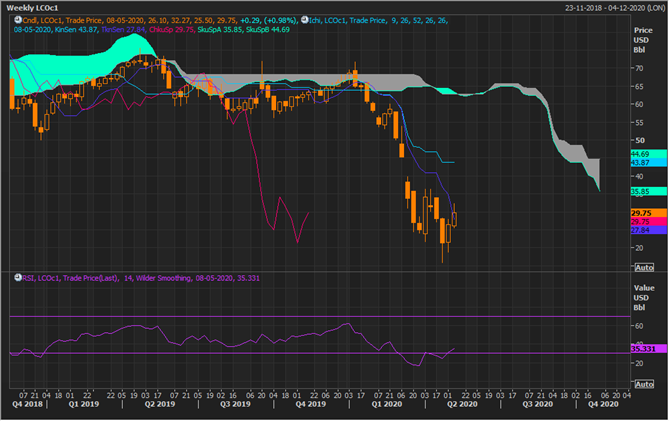Click the Cndl, LCOc1, Trade Price legend text
The image size is (669, 421).
tap(62, 20)
